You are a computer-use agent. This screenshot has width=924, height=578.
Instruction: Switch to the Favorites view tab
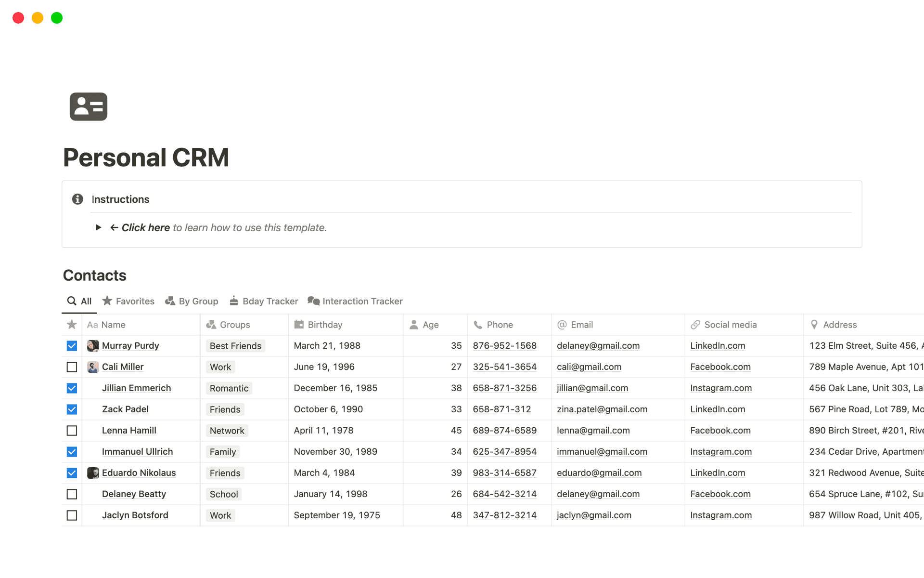(128, 301)
